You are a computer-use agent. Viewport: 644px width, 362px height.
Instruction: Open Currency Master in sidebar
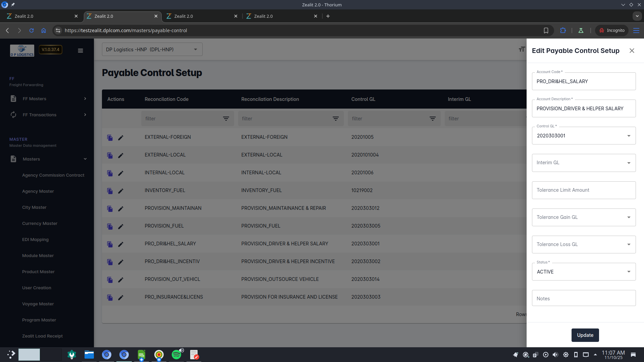[x=40, y=224]
